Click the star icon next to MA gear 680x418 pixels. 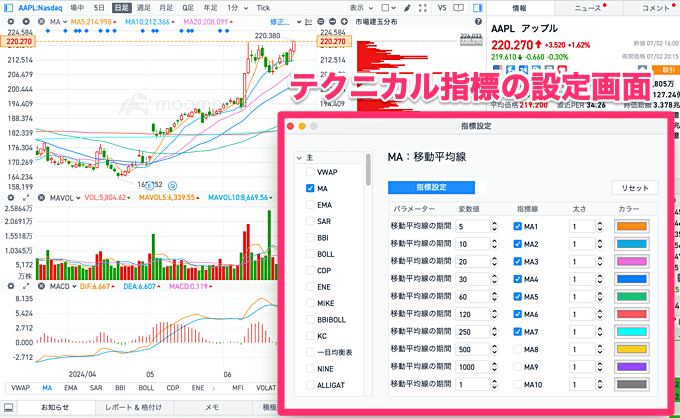pyautogui.click(x=26, y=22)
